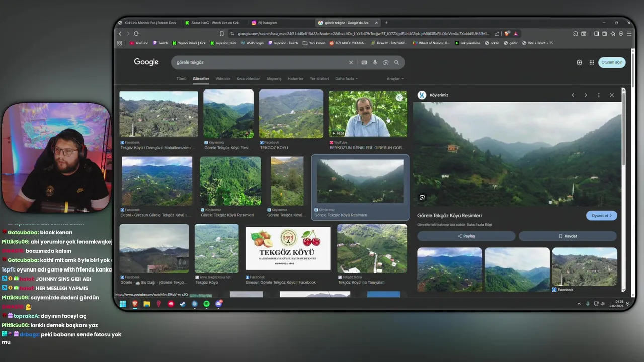This screenshot has width=644, height=362.
Task: Expand the Araçlar tools dropdown
Action: (x=395, y=79)
